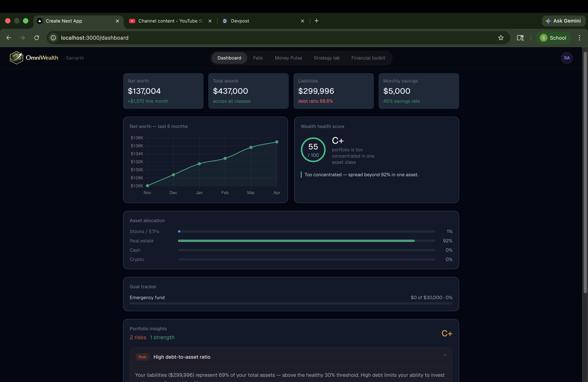
Task: Open the School profile chip
Action: [553, 38]
